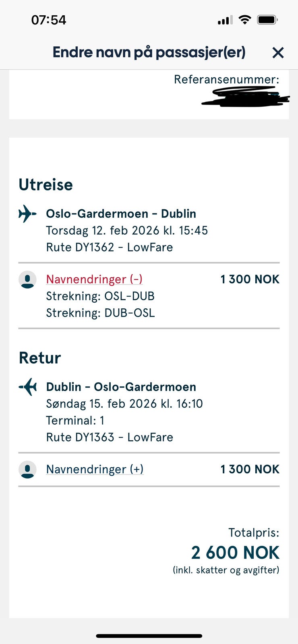
Task: Expand the Navnendringer (+) details link
Action: point(95,469)
